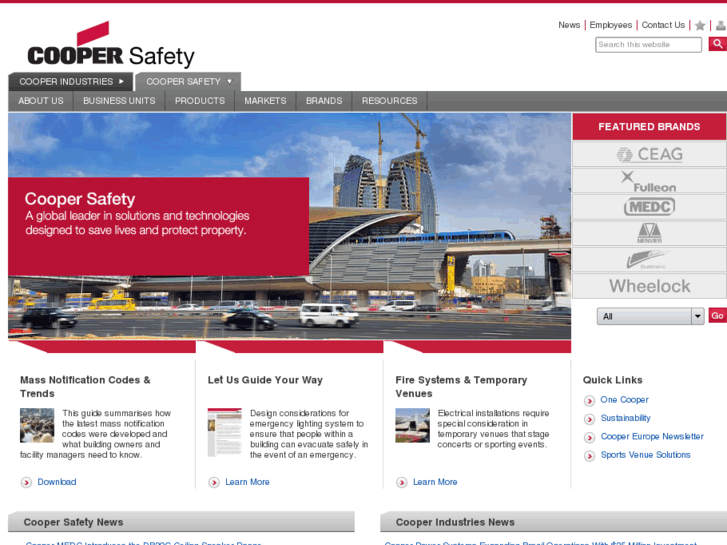Open the Products menu
The width and height of the screenshot is (727, 545).
coord(200,101)
